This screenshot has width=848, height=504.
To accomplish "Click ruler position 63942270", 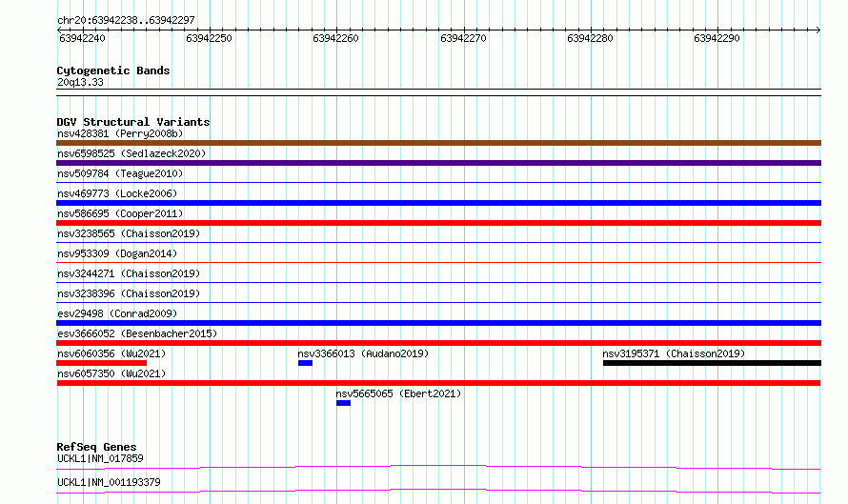I will 463,38.
